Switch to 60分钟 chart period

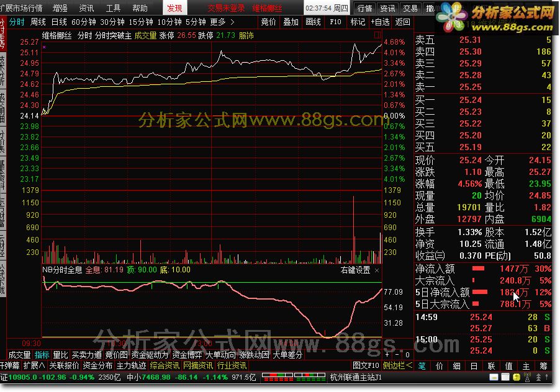84,22
